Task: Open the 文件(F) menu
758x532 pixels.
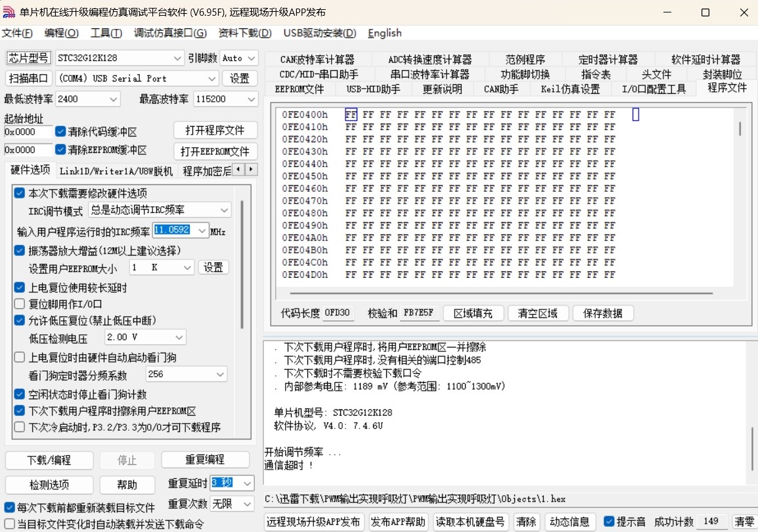Action: coord(17,33)
